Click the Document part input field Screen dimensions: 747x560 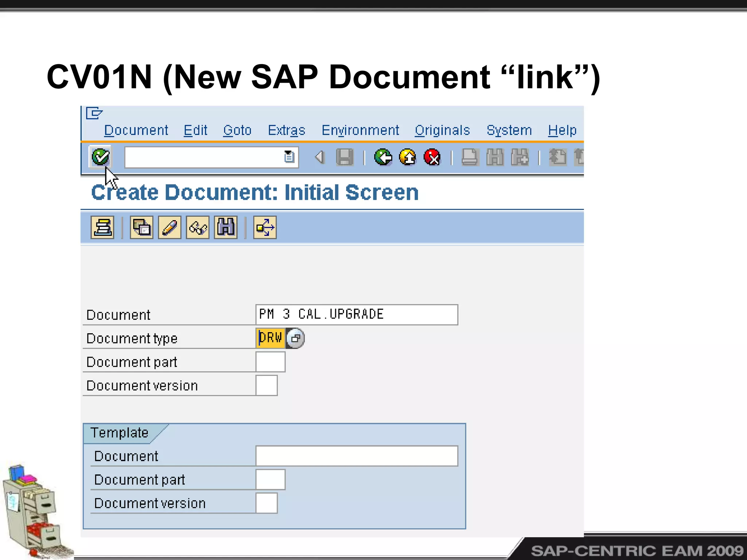click(x=270, y=362)
